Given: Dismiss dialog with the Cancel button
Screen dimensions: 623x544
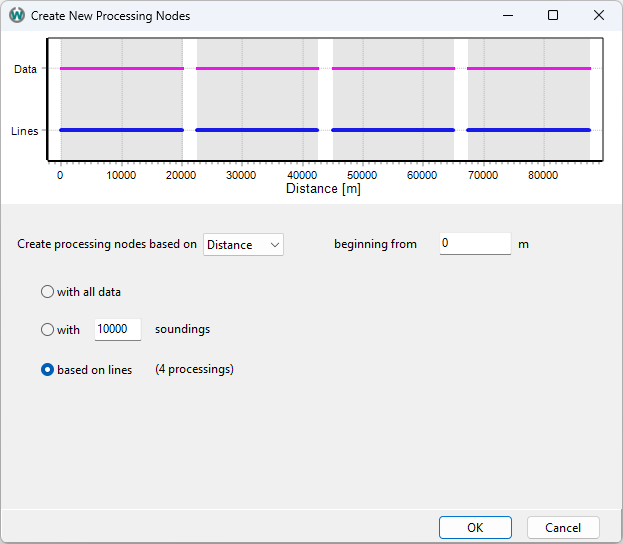Looking at the screenshot, I should tap(563, 527).
